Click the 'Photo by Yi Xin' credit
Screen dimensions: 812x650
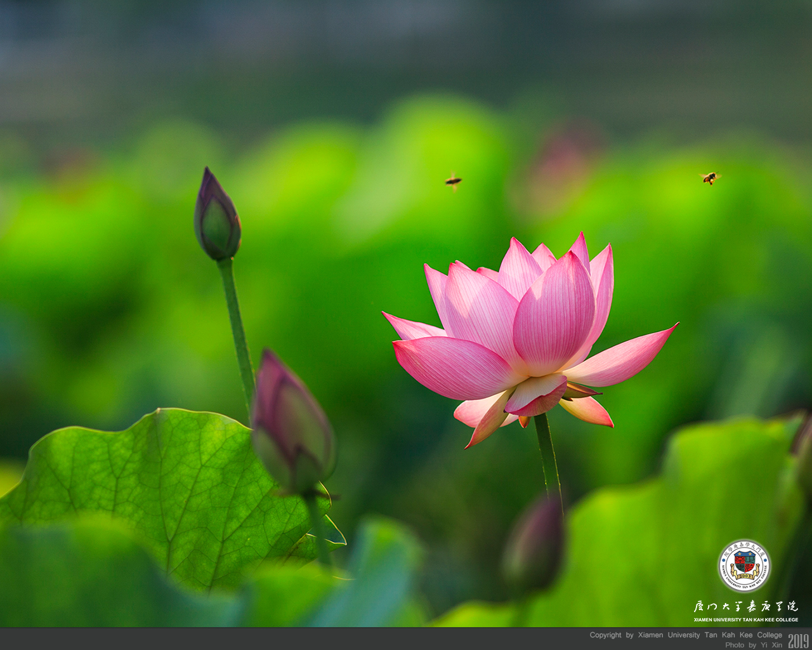coord(753,645)
